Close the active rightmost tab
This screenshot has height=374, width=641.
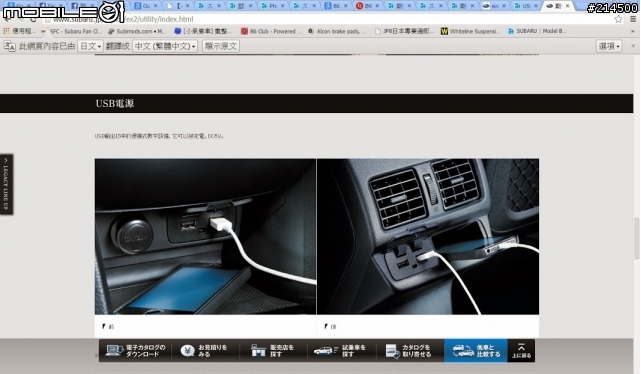(567, 6)
